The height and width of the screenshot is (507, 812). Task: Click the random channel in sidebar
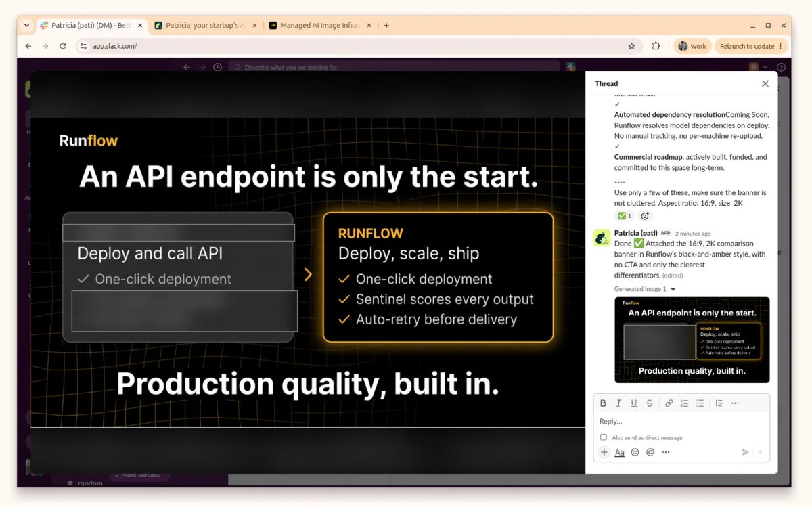(86, 483)
